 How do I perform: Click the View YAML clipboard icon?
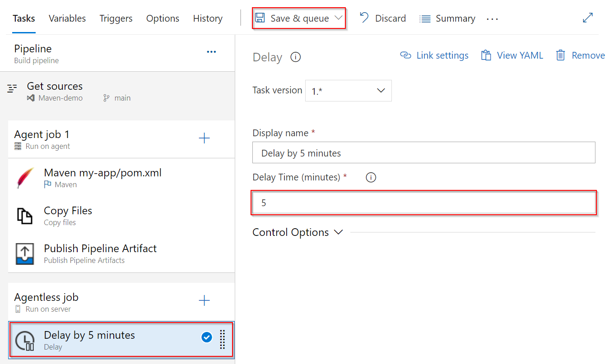click(x=486, y=55)
